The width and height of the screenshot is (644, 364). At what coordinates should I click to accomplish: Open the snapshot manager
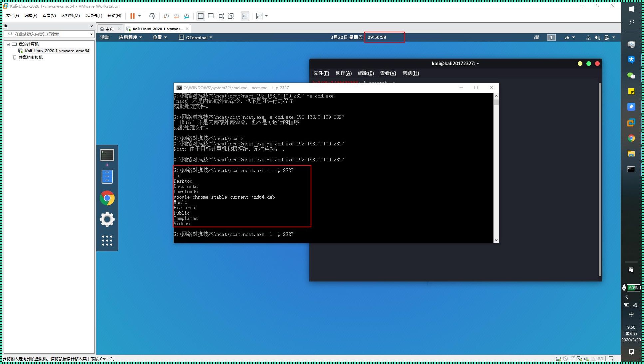click(187, 16)
